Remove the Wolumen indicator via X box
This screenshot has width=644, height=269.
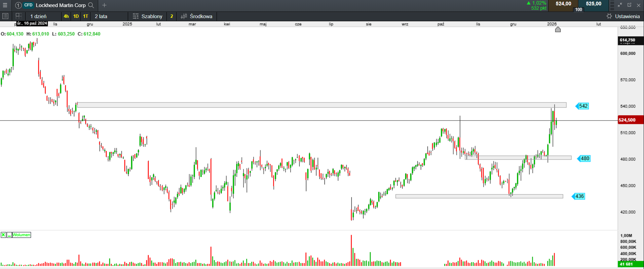[x=3, y=235]
